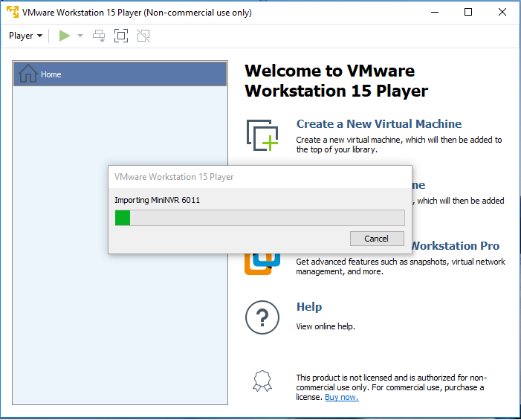Click the Workstation Pro upgrade heading

456,245
